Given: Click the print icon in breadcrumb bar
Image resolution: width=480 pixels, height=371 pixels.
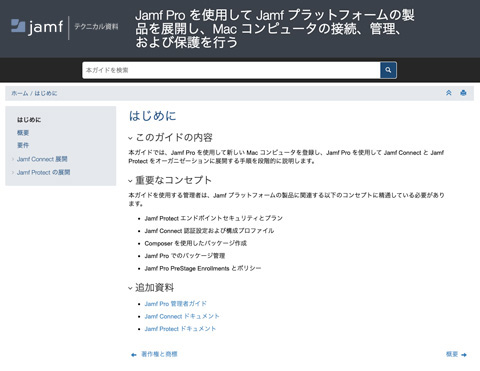Looking at the screenshot, I should coord(463,93).
